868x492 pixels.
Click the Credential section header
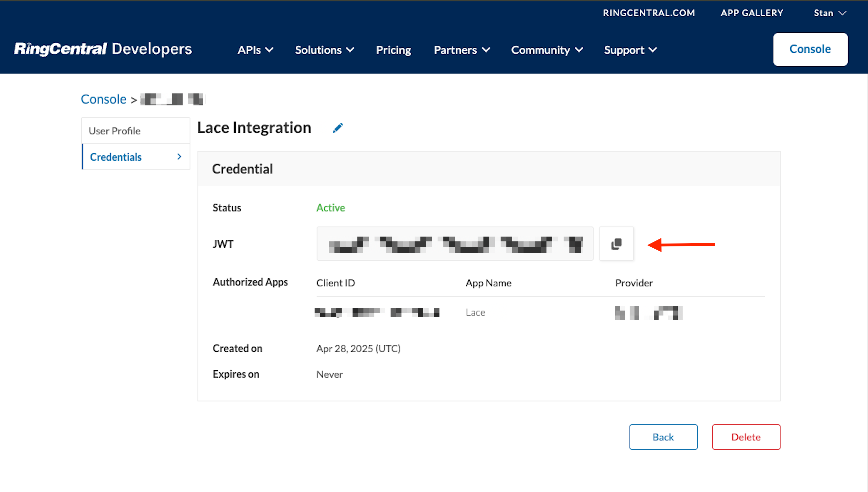pos(242,169)
